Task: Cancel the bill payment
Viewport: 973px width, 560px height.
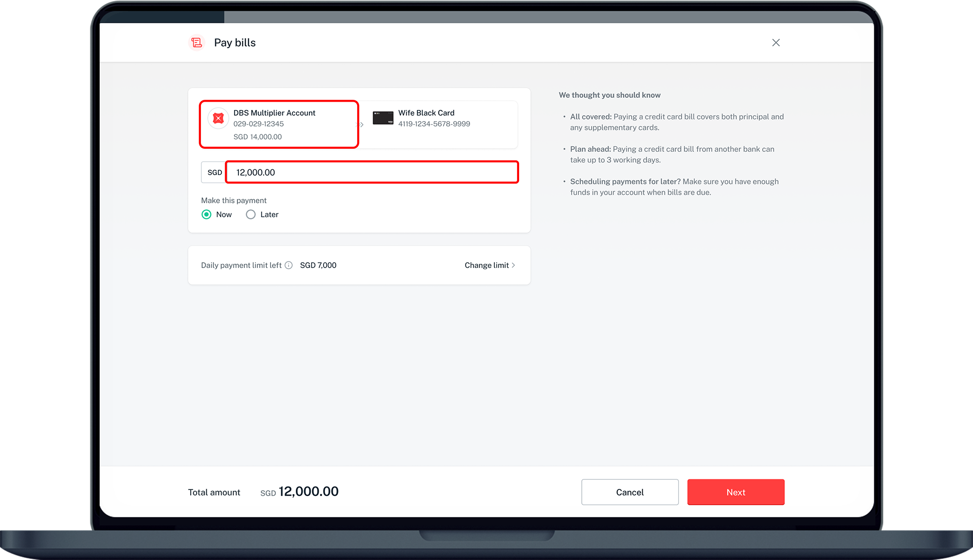Action: [x=630, y=492]
